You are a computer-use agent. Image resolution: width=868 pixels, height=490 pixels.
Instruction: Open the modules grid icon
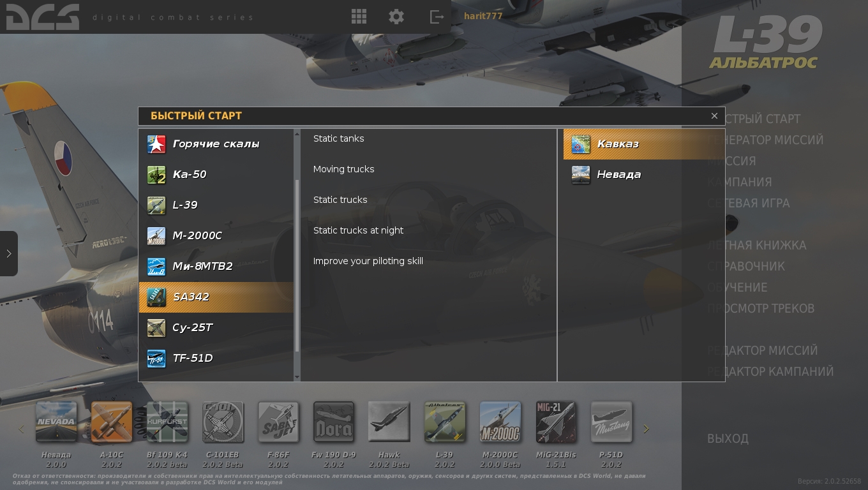[359, 17]
